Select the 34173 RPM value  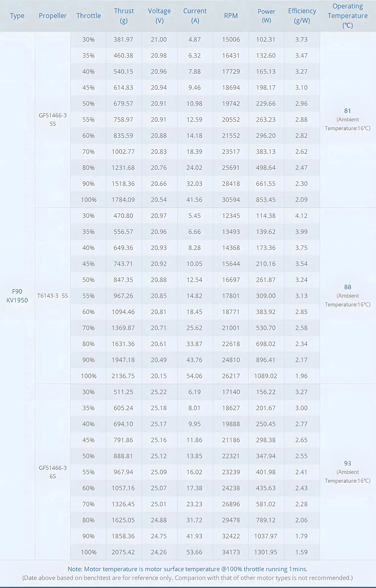click(x=231, y=552)
